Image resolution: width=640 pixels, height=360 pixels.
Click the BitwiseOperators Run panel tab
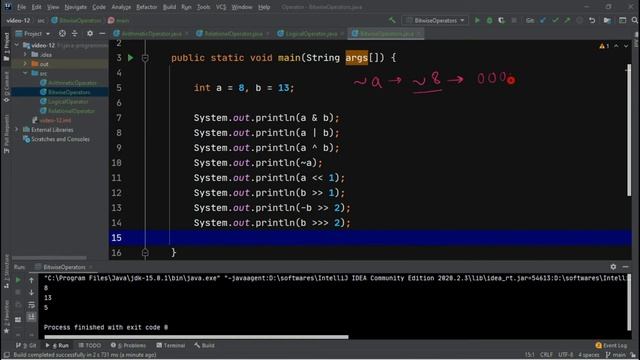[x=64, y=267]
